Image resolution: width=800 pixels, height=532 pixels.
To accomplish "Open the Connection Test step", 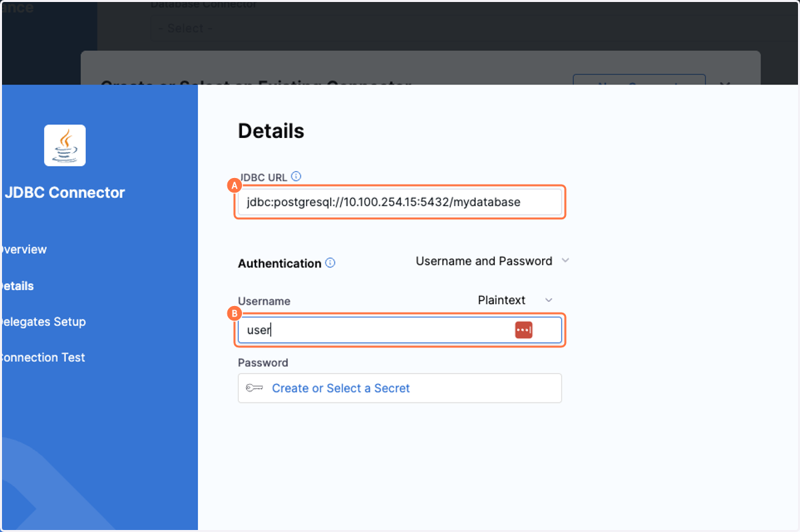I will (x=43, y=357).
